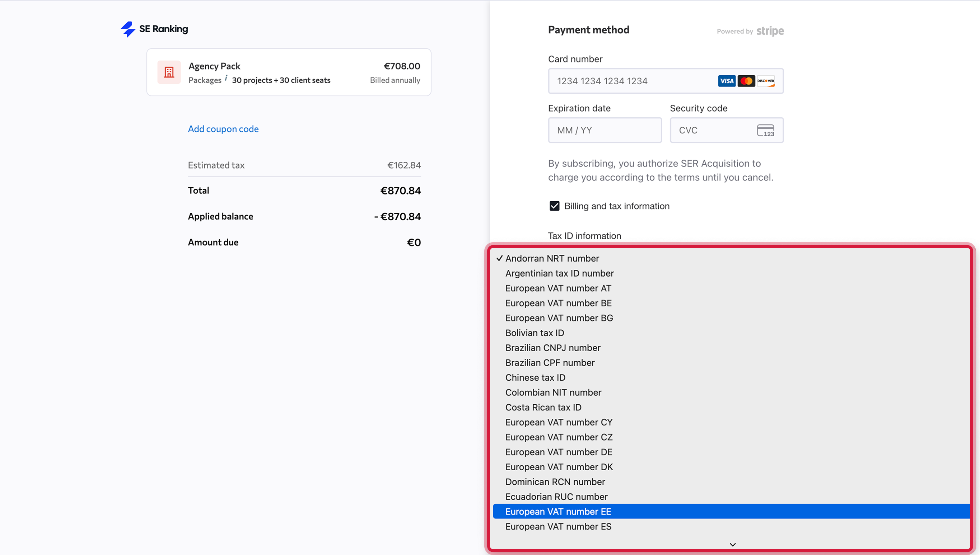980x555 pixels.
Task: Pick European VAT number DE option
Action: [559, 452]
